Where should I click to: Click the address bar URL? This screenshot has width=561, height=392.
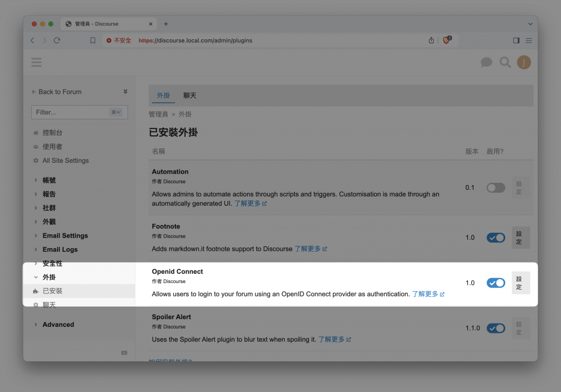click(196, 41)
